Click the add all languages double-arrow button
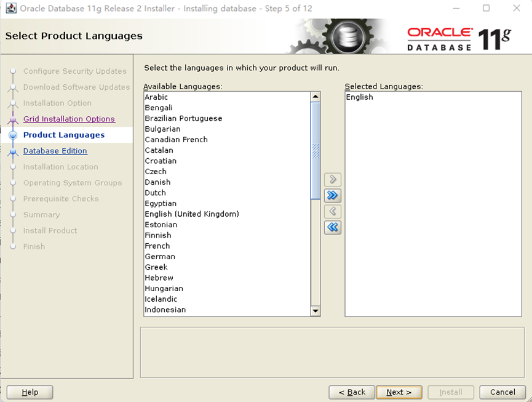The height and width of the screenshot is (402, 532). pyautogui.click(x=333, y=195)
